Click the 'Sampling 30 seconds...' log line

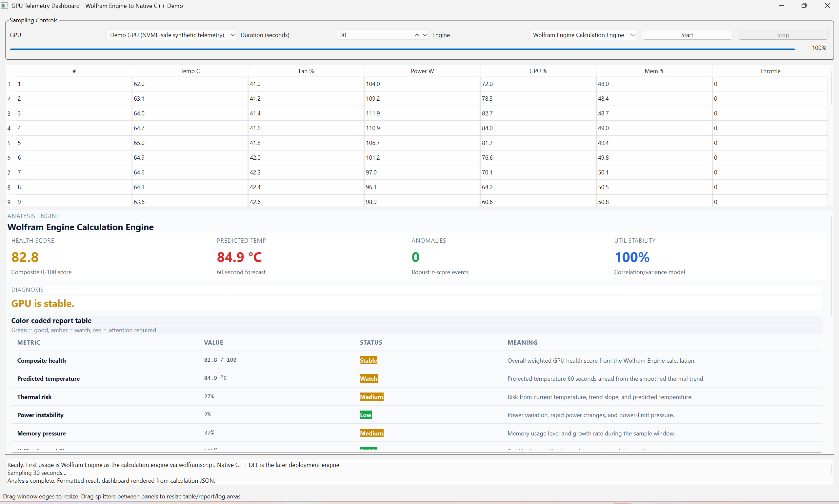click(x=37, y=473)
